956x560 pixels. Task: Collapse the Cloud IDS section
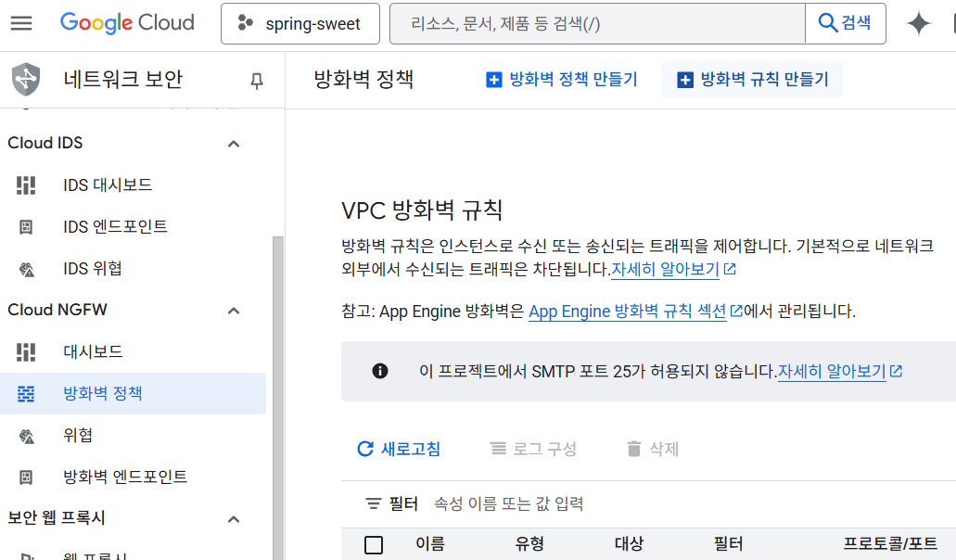(x=234, y=144)
